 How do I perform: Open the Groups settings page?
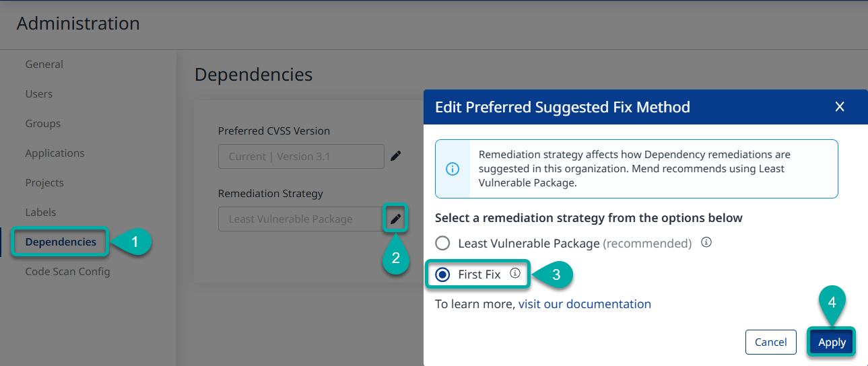[43, 124]
